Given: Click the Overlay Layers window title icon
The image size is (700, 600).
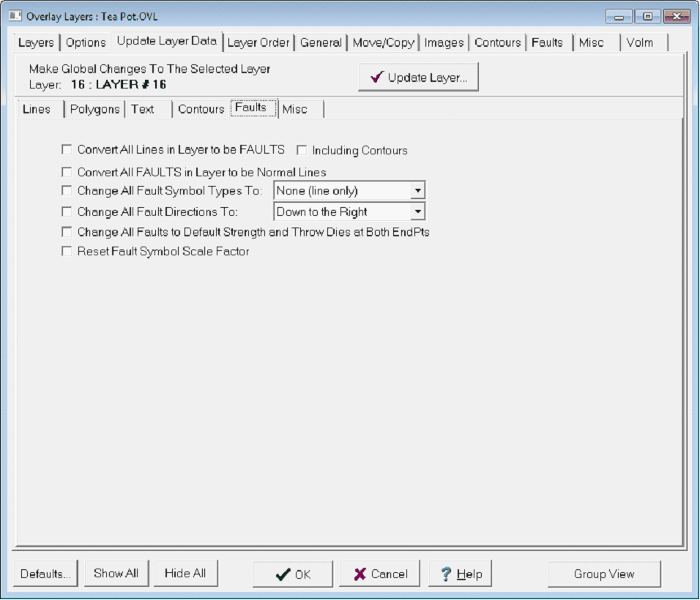Looking at the screenshot, I should (15, 16).
